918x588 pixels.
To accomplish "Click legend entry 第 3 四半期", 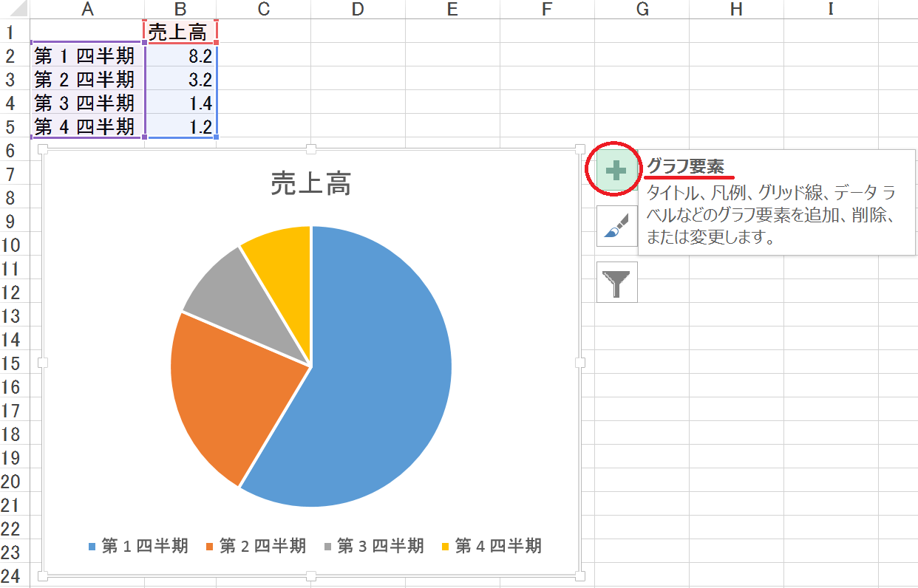I will tap(373, 547).
